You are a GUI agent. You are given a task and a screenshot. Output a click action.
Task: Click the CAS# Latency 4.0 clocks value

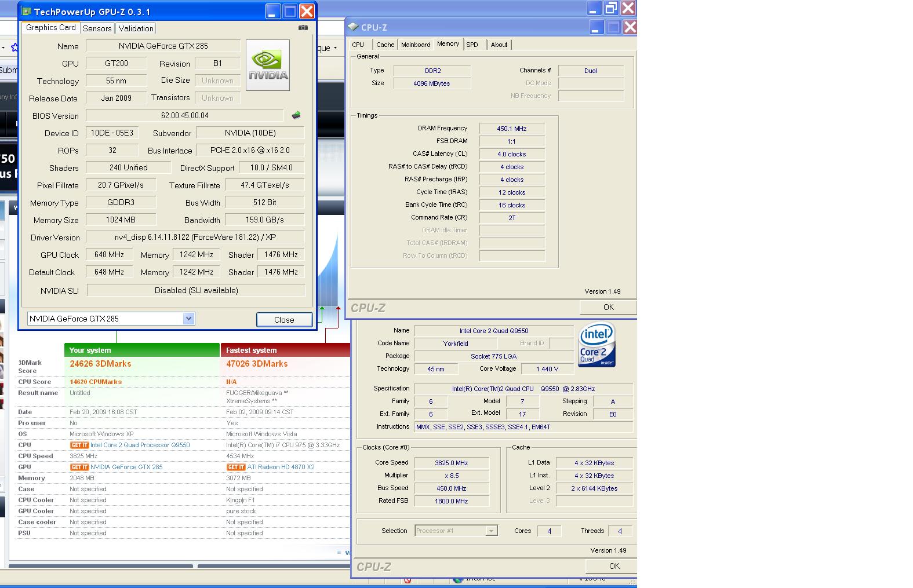click(512, 154)
